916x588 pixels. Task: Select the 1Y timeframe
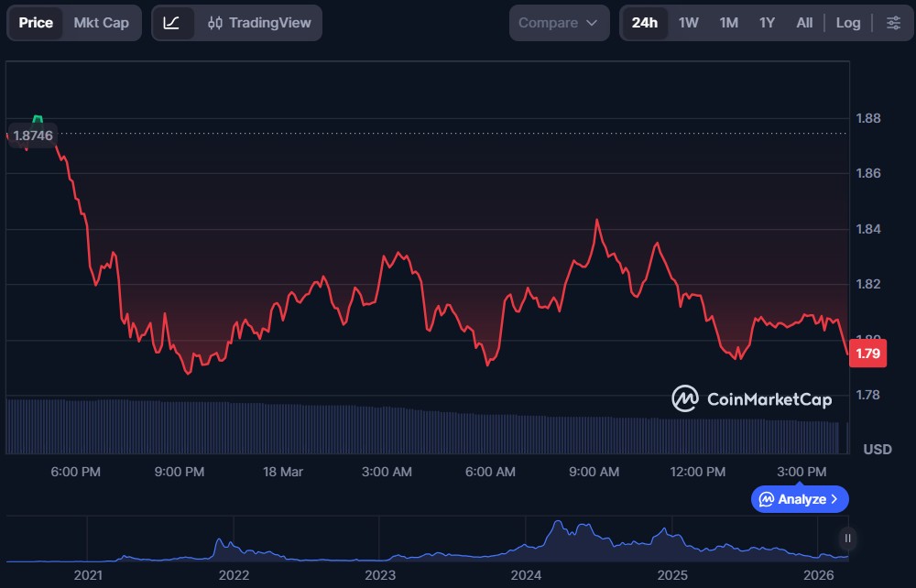766,22
